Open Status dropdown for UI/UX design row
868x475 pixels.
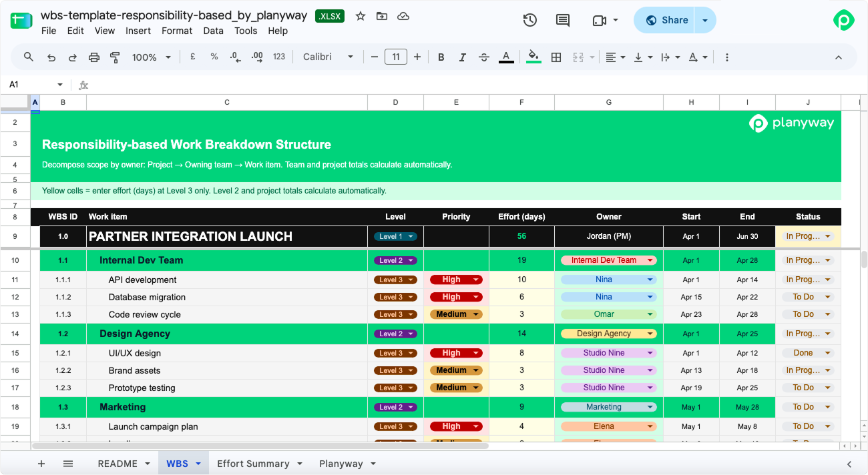(808, 353)
